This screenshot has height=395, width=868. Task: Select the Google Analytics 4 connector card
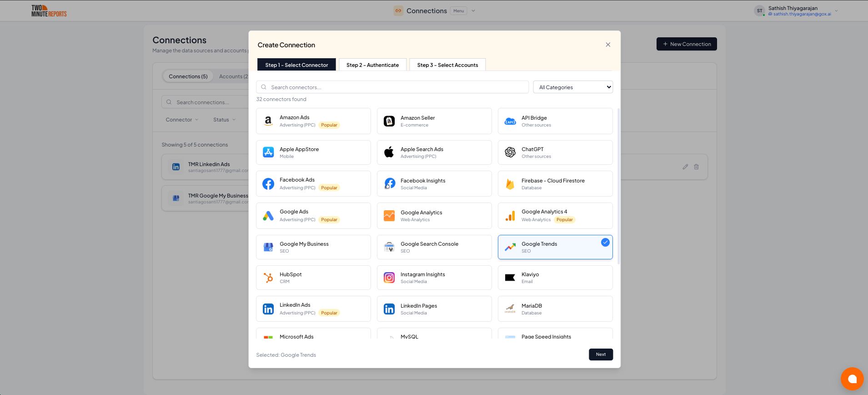click(x=555, y=216)
